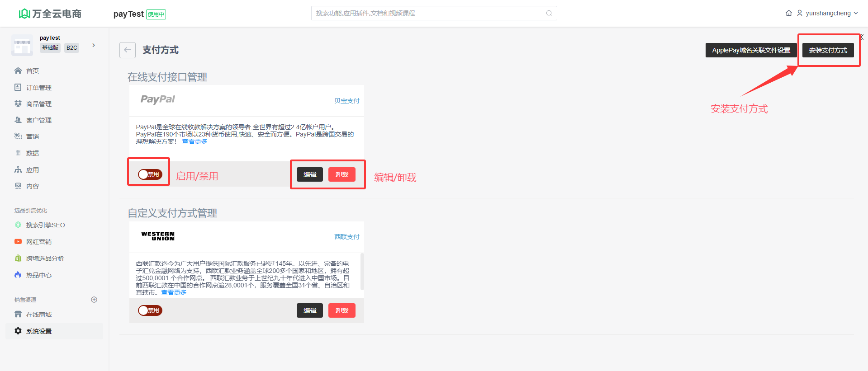
Task: Click ApplePay域名关联文件设置 button
Action: [x=751, y=50]
